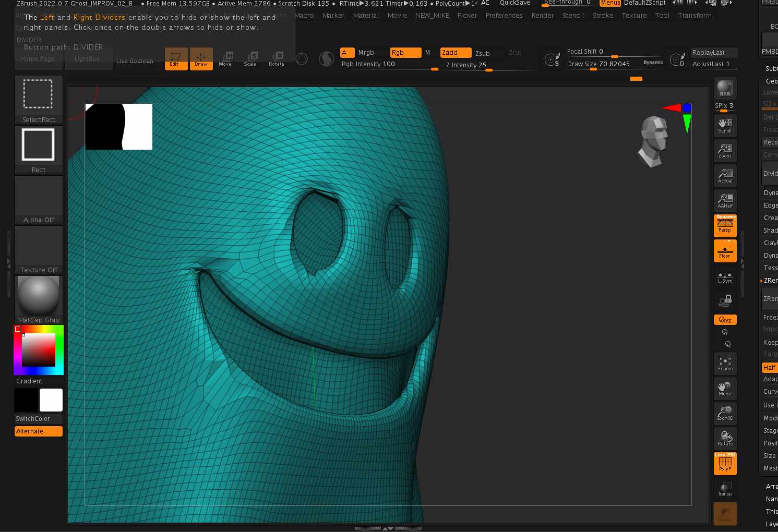
Task: Click the brush D circle icon before ReplayLast
Action: [677, 59]
